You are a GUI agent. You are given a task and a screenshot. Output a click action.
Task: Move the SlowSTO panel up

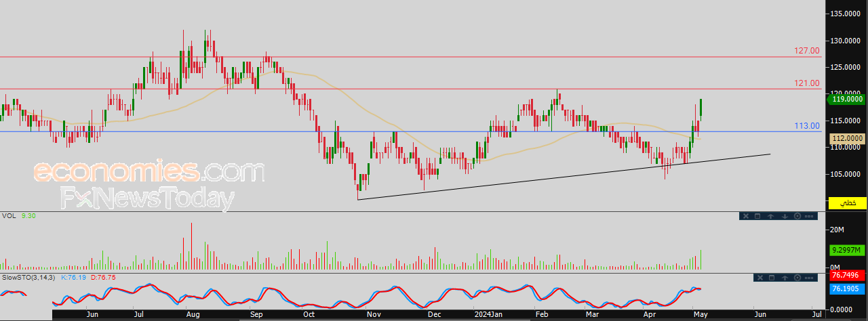[785, 278]
